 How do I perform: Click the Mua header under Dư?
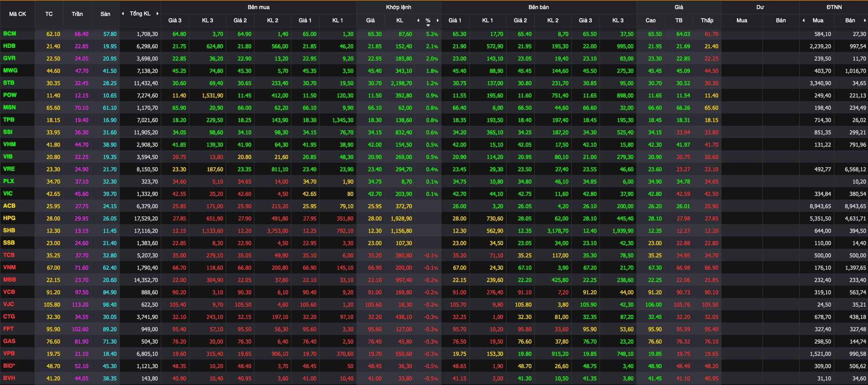(x=742, y=21)
